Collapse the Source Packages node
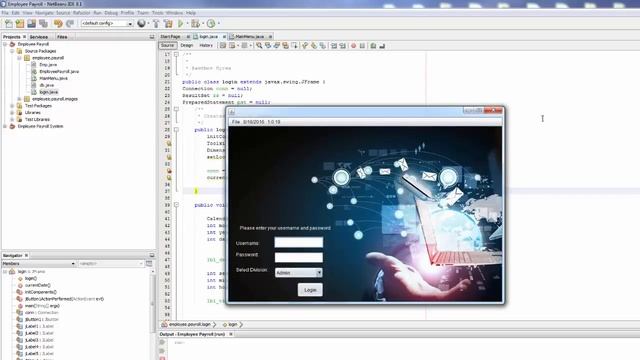Image resolution: width=640 pixels, height=360 pixels. point(12,51)
